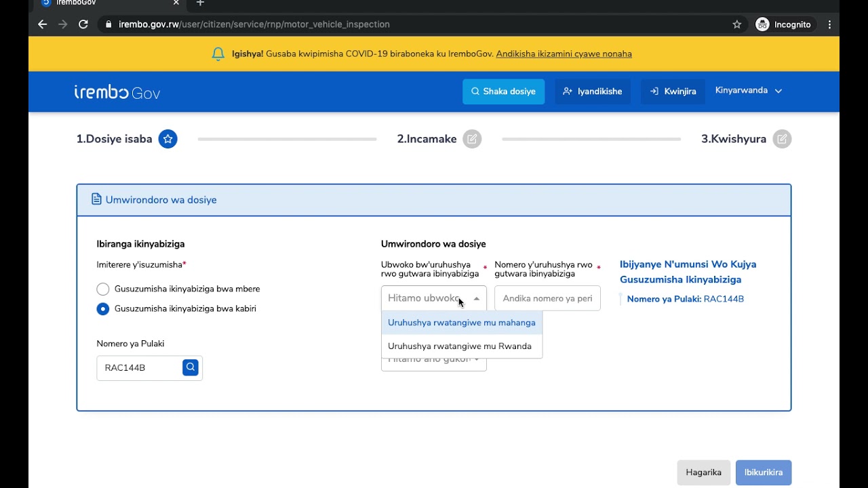Open the Kinyarwanda language dropdown
This screenshot has width=868, height=488.
point(749,91)
